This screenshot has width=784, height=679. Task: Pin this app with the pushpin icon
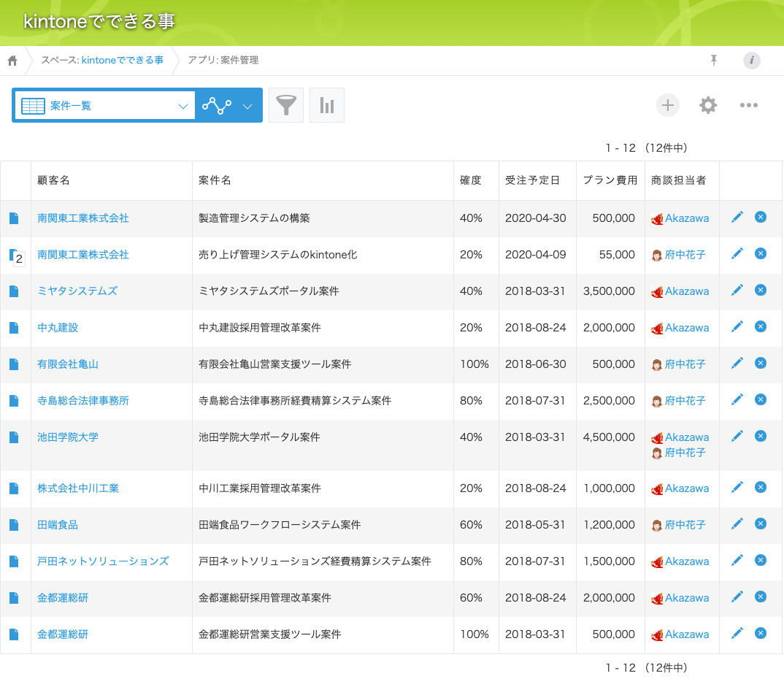(x=713, y=61)
